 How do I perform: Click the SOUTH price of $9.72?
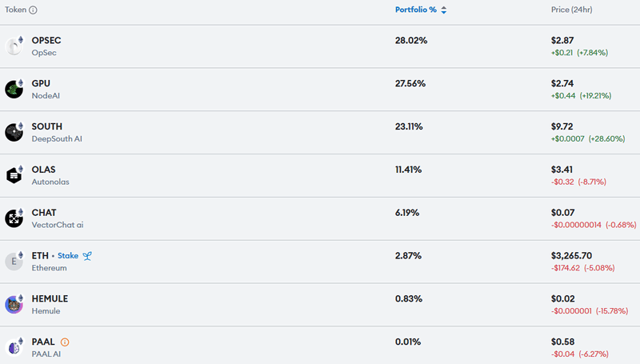[562, 126]
